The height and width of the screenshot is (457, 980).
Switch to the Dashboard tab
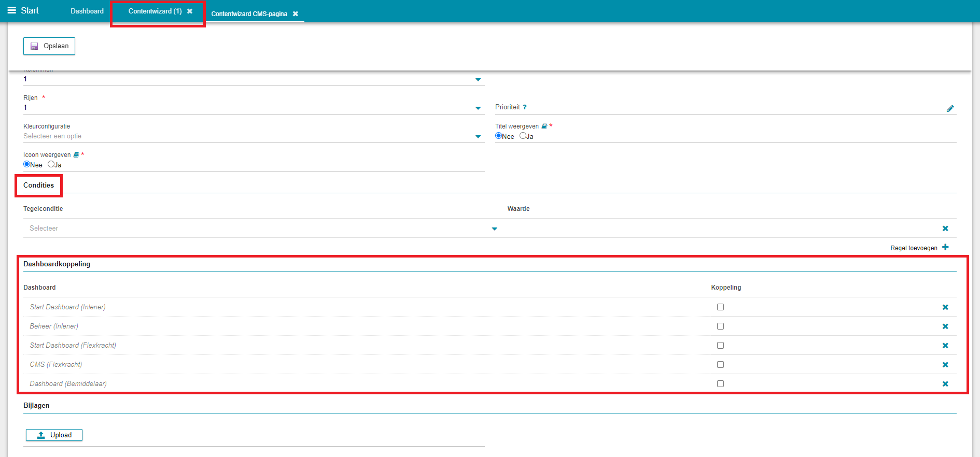pyautogui.click(x=87, y=11)
